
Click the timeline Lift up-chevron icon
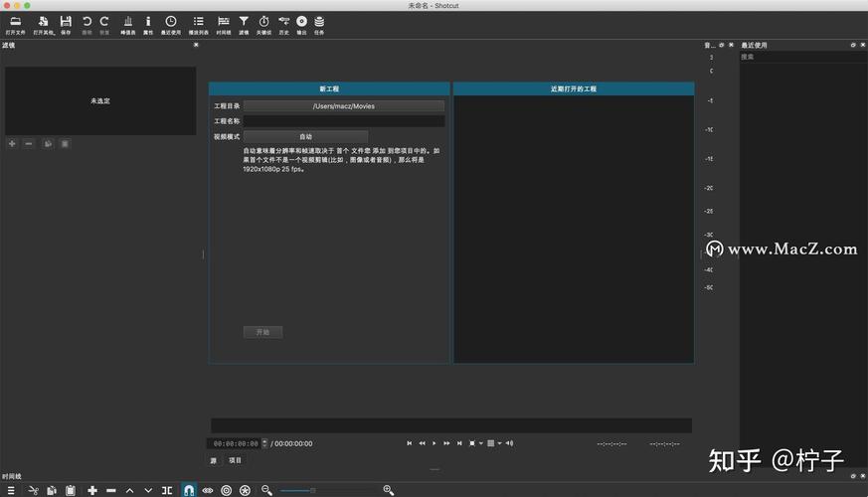pyautogui.click(x=129, y=490)
